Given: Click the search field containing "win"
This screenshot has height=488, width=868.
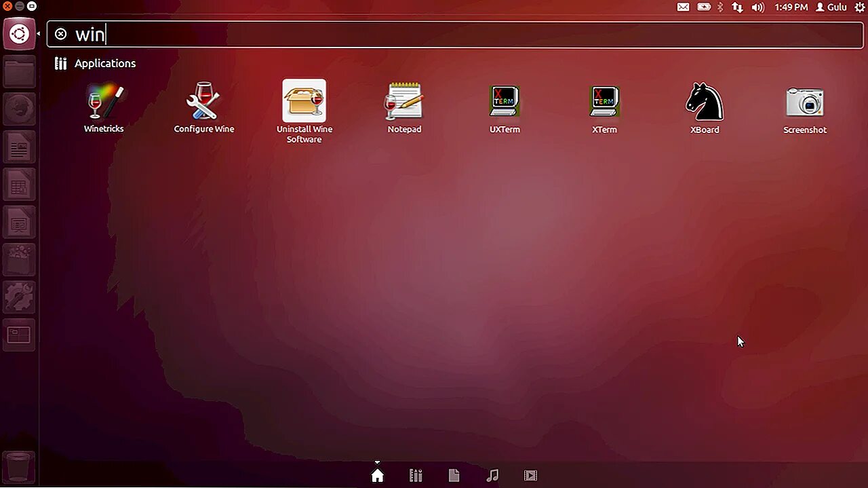Looking at the screenshot, I should [x=454, y=34].
